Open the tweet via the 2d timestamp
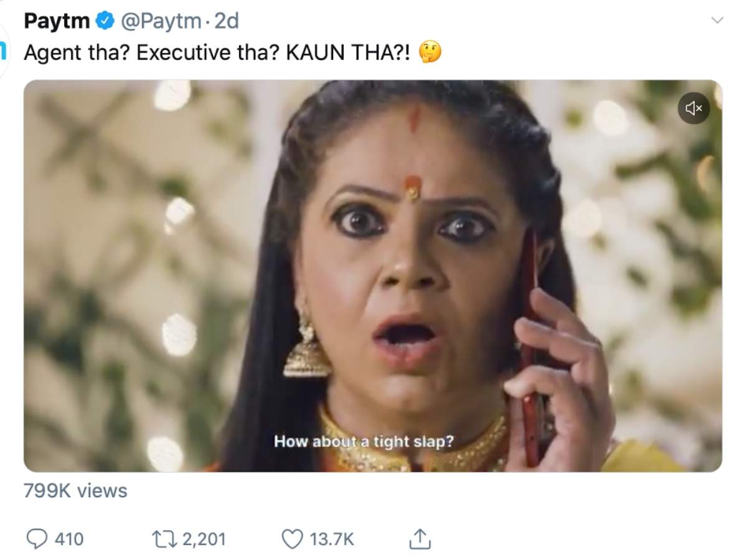Image resolution: width=747 pixels, height=560 pixels. 227,22
